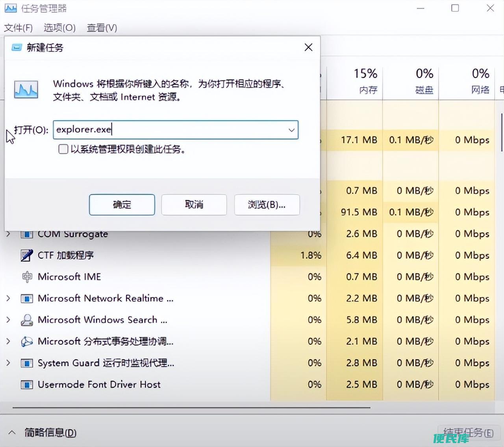Collapse to 简略信息 view via chevron
Screen dimensions: 504x447
click(x=12, y=432)
